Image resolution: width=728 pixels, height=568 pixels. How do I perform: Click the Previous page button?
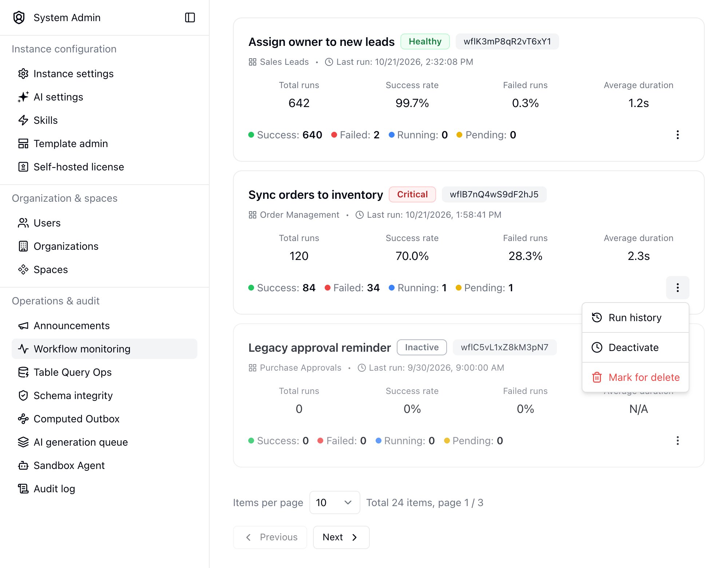pos(270,537)
